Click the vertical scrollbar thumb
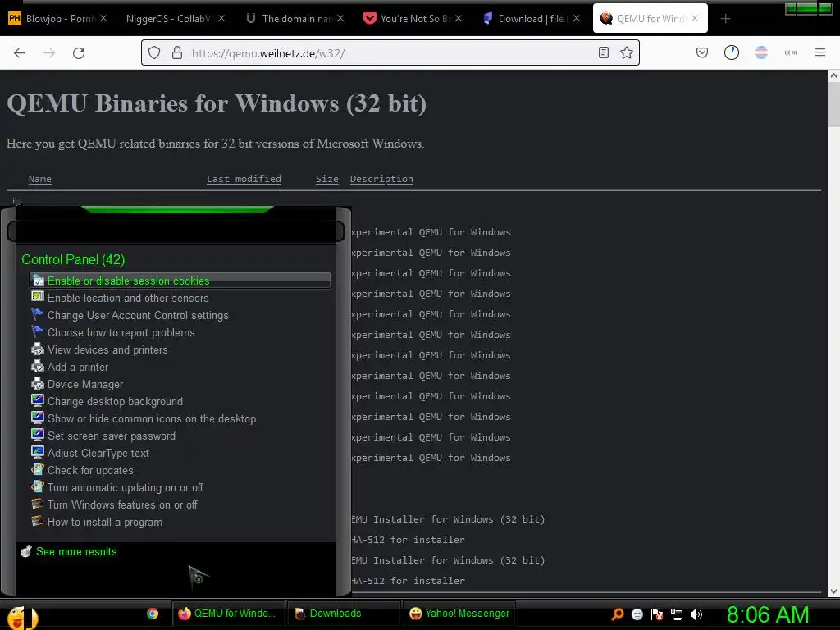Image resolution: width=840 pixels, height=630 pixels. [x=833, y=106]
